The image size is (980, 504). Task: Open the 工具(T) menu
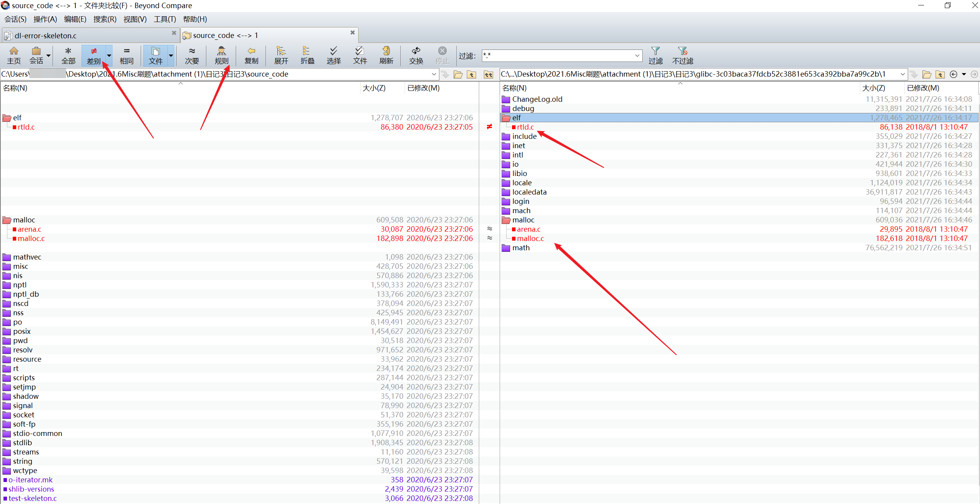point(165,19)
